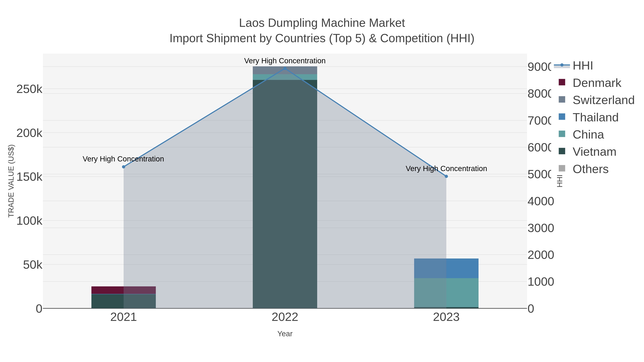Click the 50k y-axis tick label
This screenshot has height=362, width=644.
(x=33, y=265)
